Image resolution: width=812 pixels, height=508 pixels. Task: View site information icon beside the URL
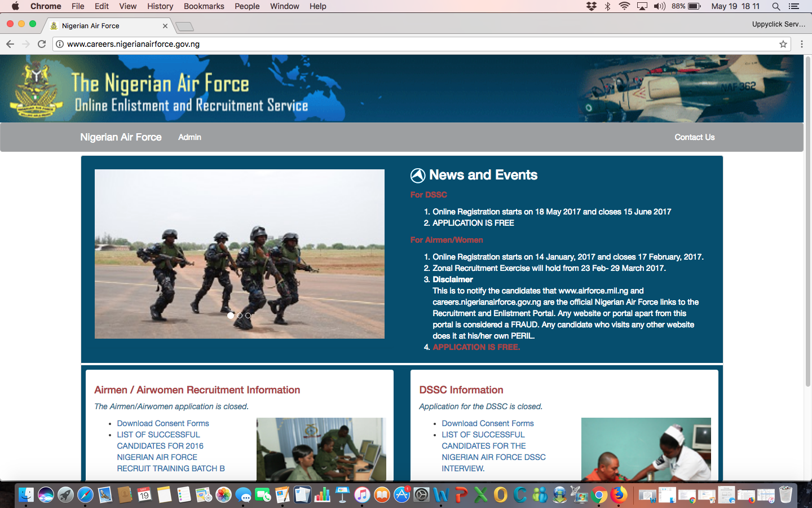click(x=60, y=44)
